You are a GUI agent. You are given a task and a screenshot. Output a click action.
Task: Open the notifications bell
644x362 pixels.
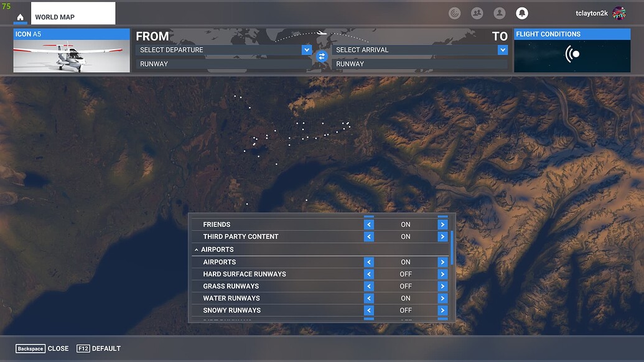tap(521, 12)
